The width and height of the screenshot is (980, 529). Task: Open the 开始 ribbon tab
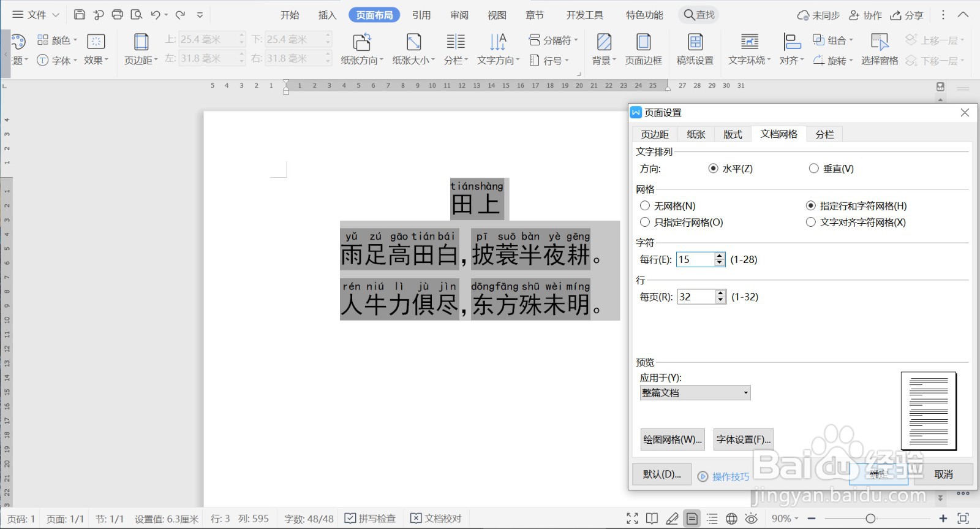290,15
